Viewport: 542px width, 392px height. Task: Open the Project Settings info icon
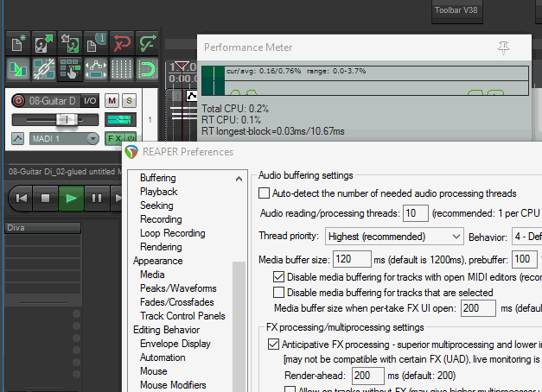[96, 43]
